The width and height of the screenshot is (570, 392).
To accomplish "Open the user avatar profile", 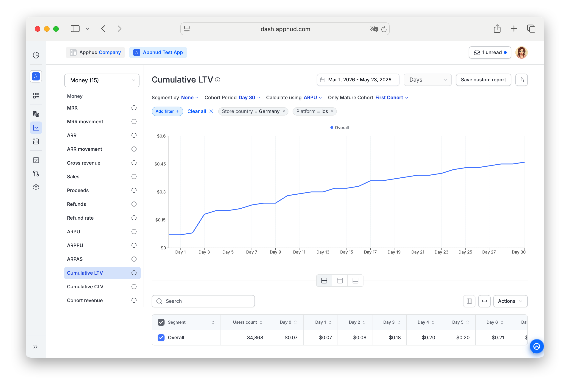I will click(521, 52).
